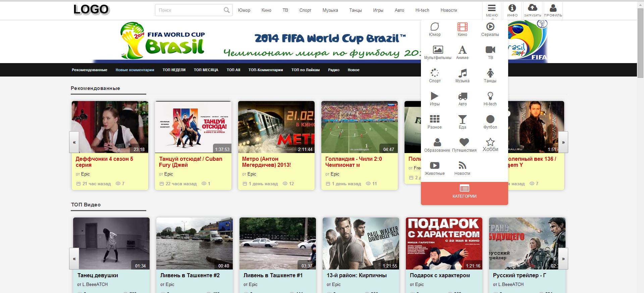The image size is (644, 293).
Task: Switch to ТОП-Комментарии tab
Action: [x=266, y=70]
